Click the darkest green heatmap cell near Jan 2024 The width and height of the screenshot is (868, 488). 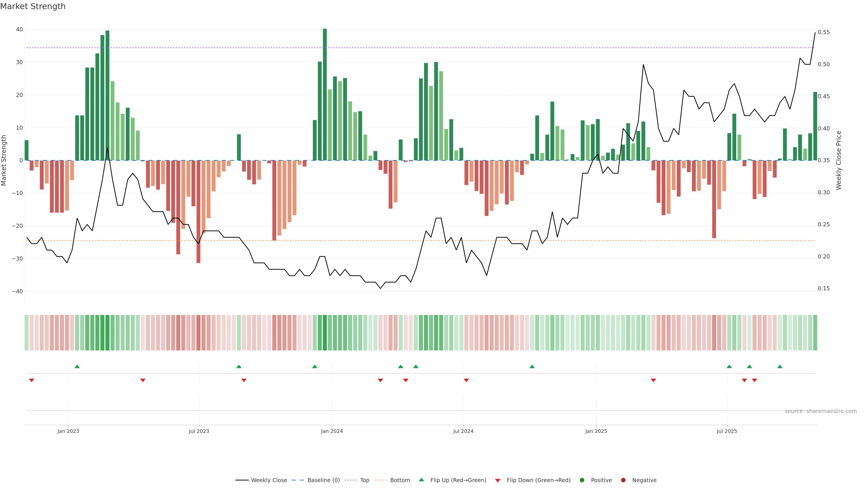click(x=325, y=332)
